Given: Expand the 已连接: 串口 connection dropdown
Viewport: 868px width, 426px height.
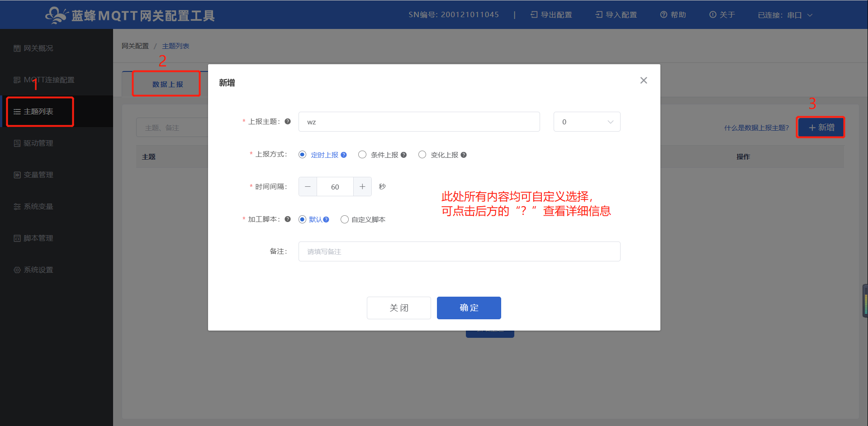Looking at the screenshot, I should point(785,15).
